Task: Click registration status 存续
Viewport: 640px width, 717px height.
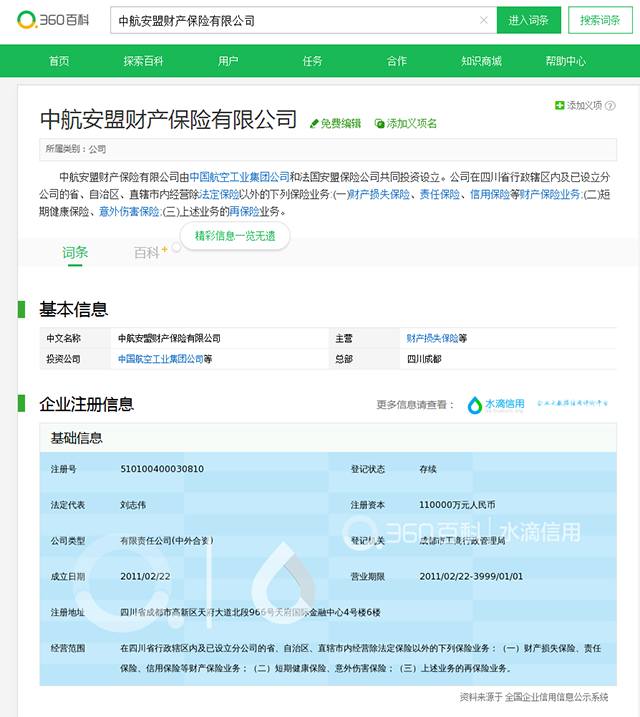Action: pos(428,469)
